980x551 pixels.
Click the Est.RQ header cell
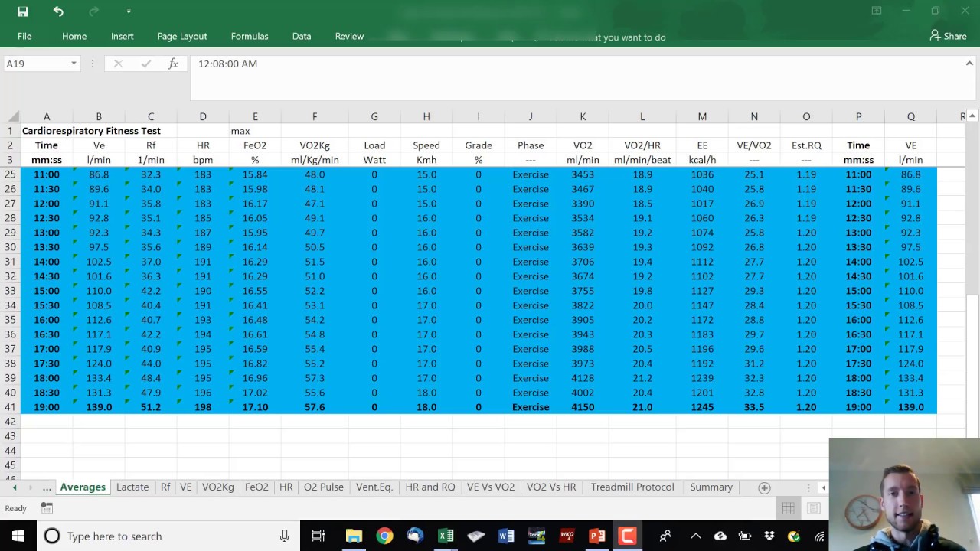tap(806, 145)
